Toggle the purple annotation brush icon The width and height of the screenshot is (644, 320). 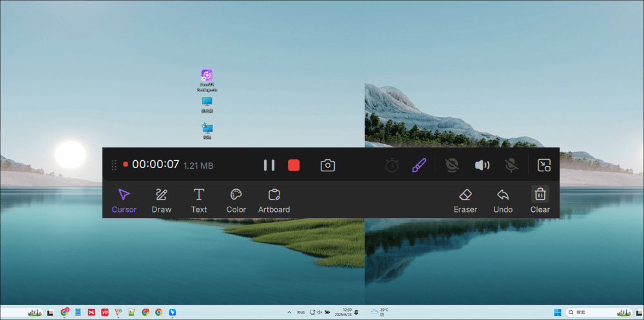pos(419,165)
